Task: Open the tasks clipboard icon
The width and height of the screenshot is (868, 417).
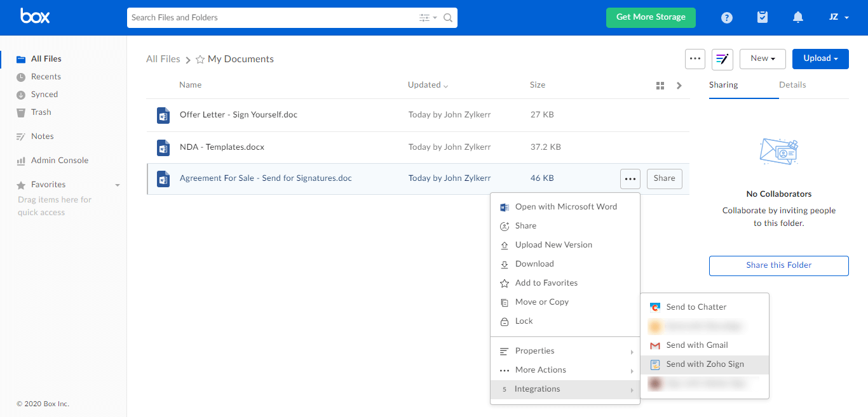Action: coord(762,17)
